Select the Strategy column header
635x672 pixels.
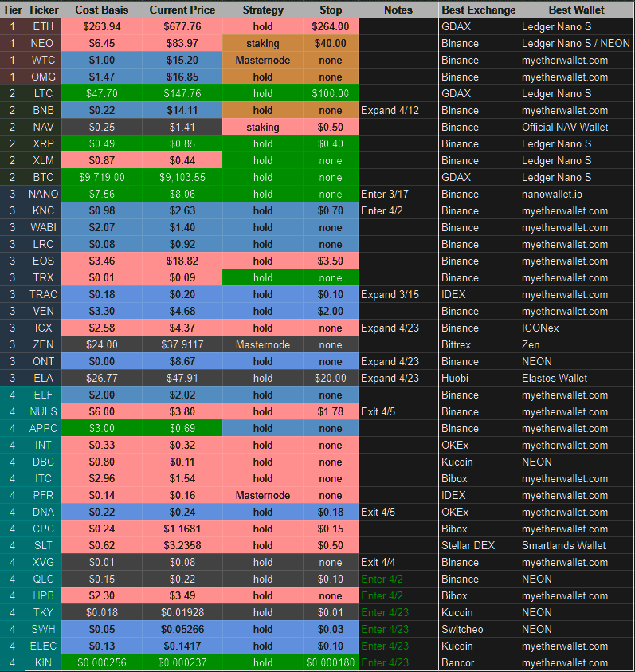(263, 10)
